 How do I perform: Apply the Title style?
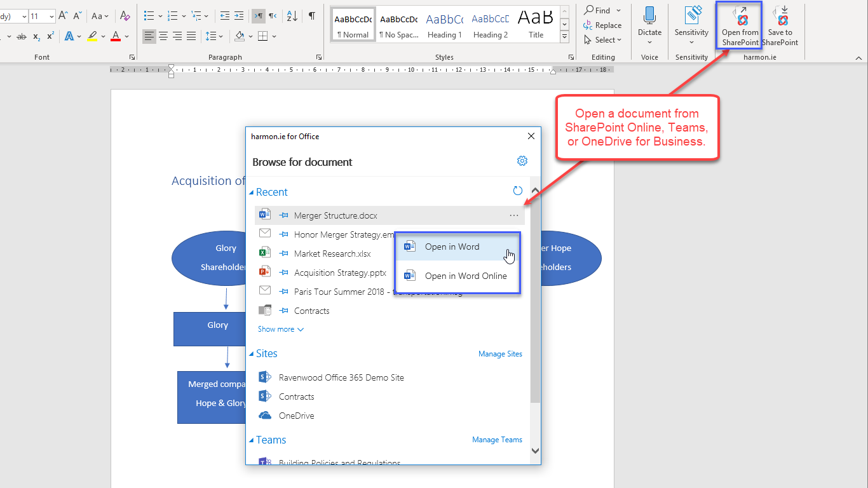536,25
